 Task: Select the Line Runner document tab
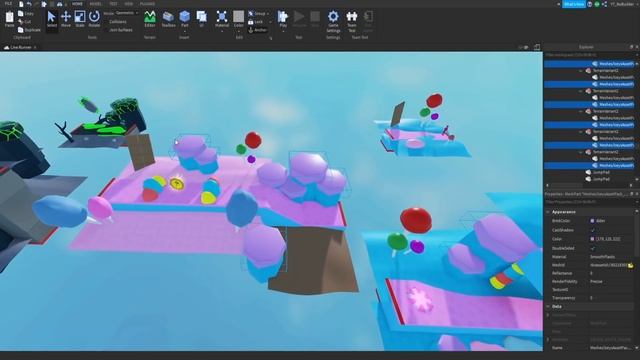coord(20,47)
